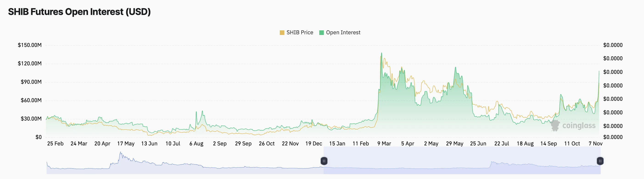Click the $120.00M y-axis label
This screenshot has width=644, height=179.
[30, 64]
